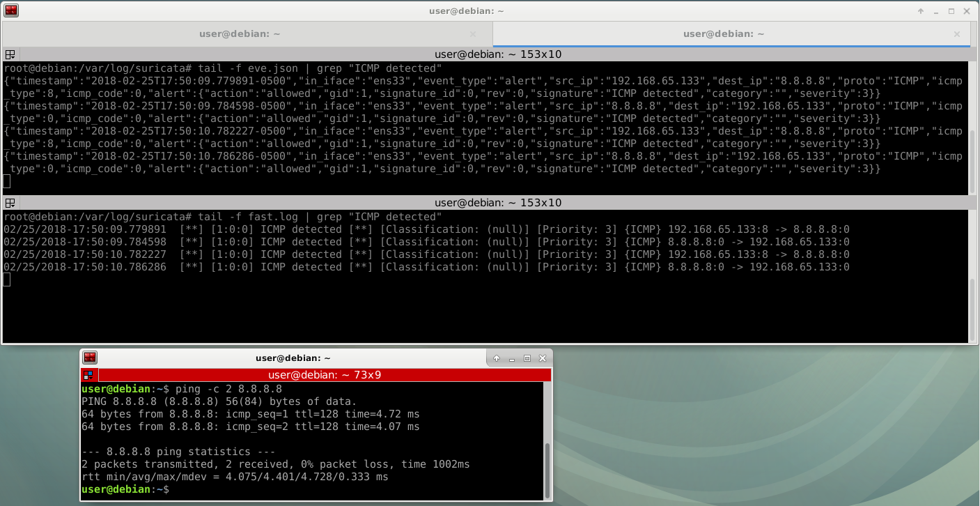980x506 pixels.
Task: Open the grouping icon on the red 73x9 titlebar
Action: [88, 375]
